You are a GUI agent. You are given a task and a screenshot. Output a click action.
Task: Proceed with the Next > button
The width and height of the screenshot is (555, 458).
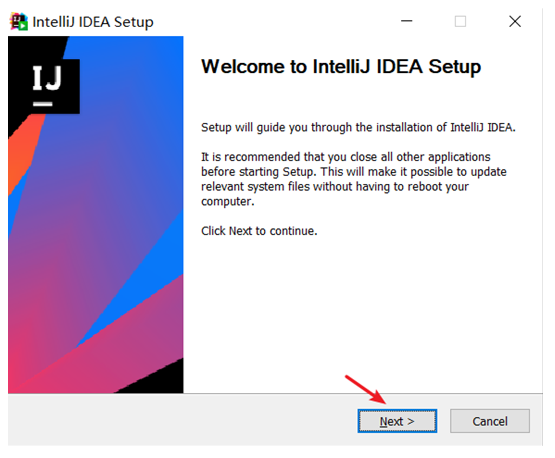[397, 421]
